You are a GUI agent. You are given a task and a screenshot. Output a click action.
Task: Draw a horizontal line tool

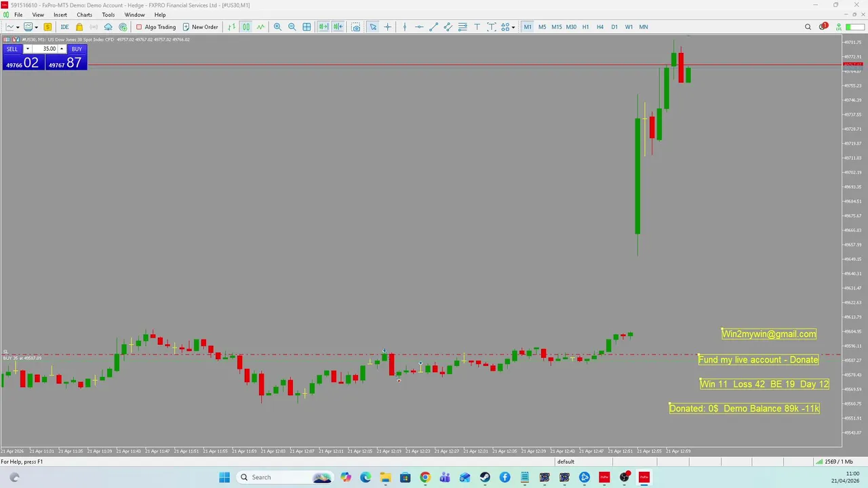tap(419, 27)
